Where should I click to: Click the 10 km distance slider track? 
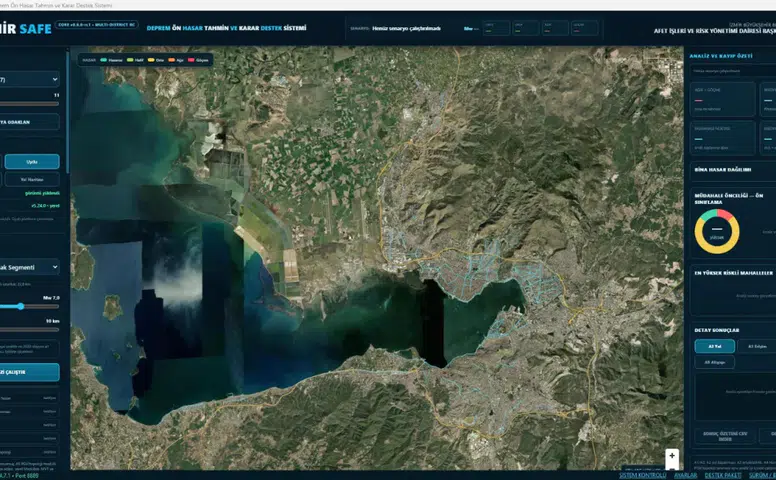coord(30,330)
